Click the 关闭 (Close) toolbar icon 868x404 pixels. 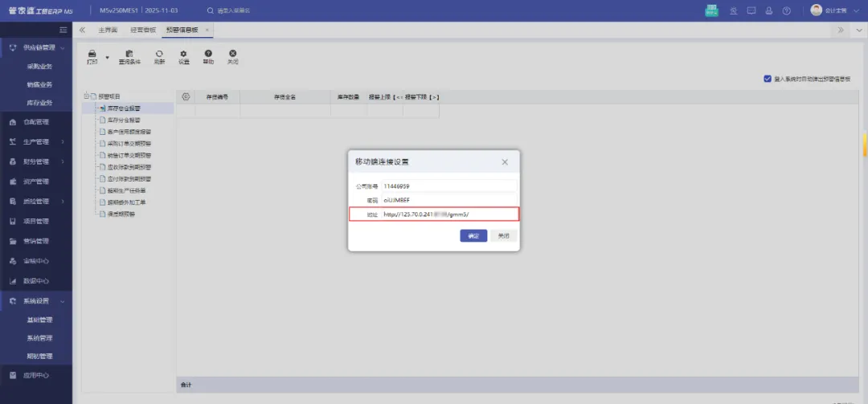pos(232,56)
